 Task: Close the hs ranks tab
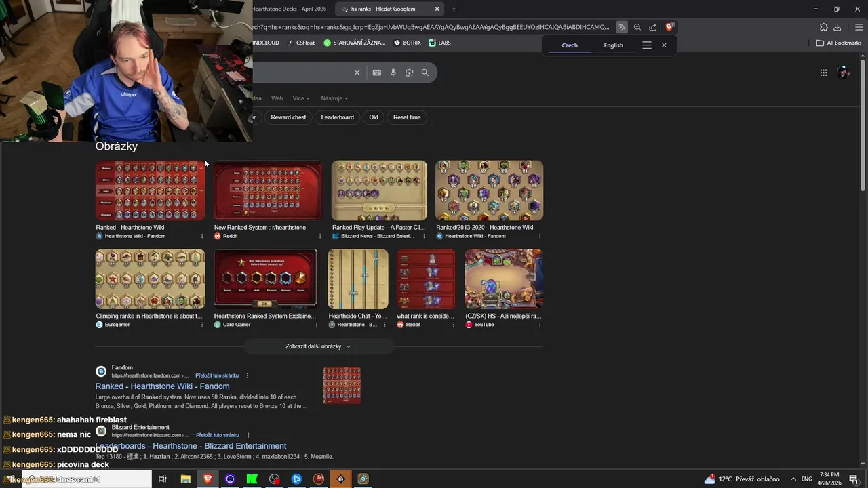(x=437, y=9)
